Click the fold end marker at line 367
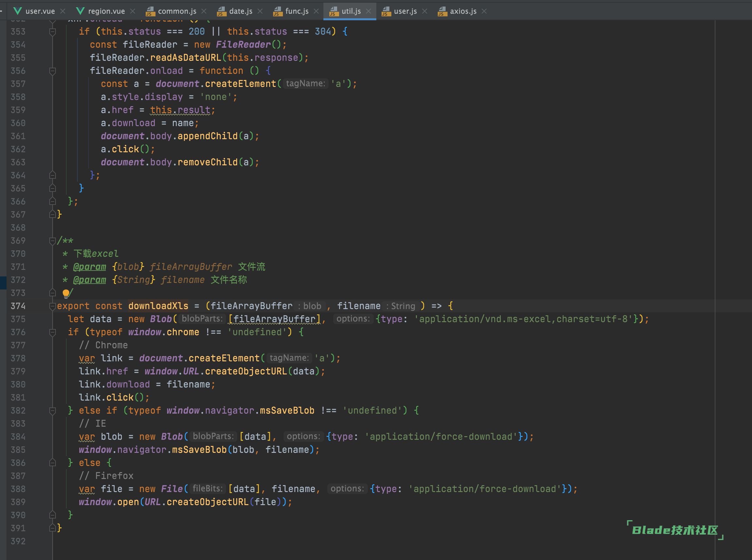This screenshot has width=752, height=560. 53,214
